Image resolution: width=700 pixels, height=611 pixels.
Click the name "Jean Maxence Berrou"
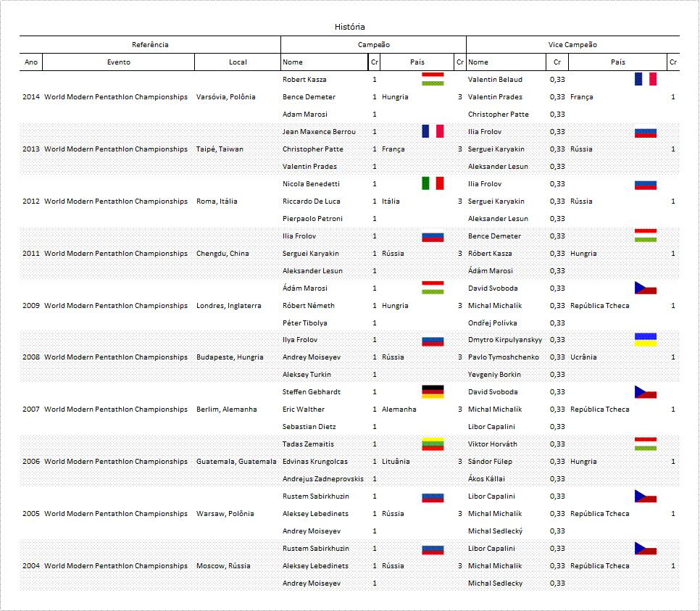point(319,132)
